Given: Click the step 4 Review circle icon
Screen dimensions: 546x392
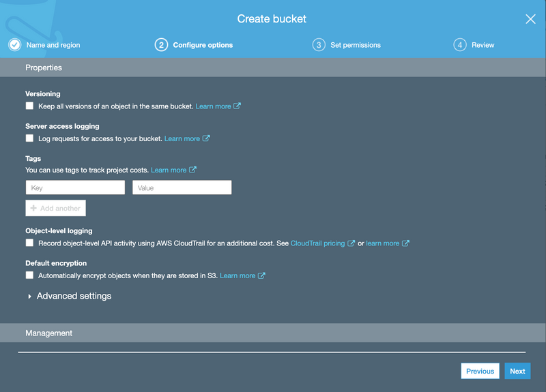Looking at the screenshot, I should [460, 45].
